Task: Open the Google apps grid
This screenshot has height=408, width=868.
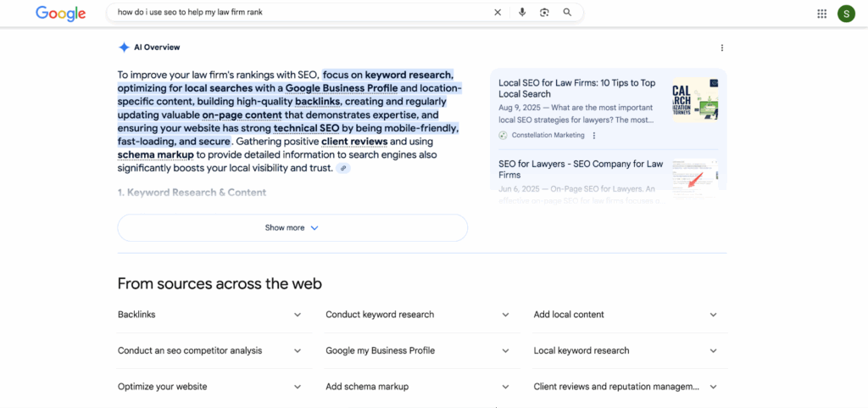Action: (x=822, y=14)
